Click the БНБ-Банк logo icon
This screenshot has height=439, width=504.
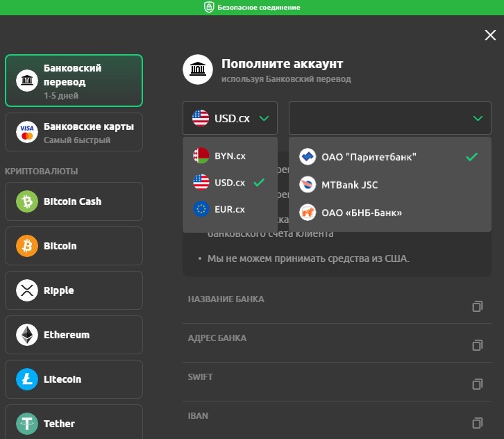point(308,213)
